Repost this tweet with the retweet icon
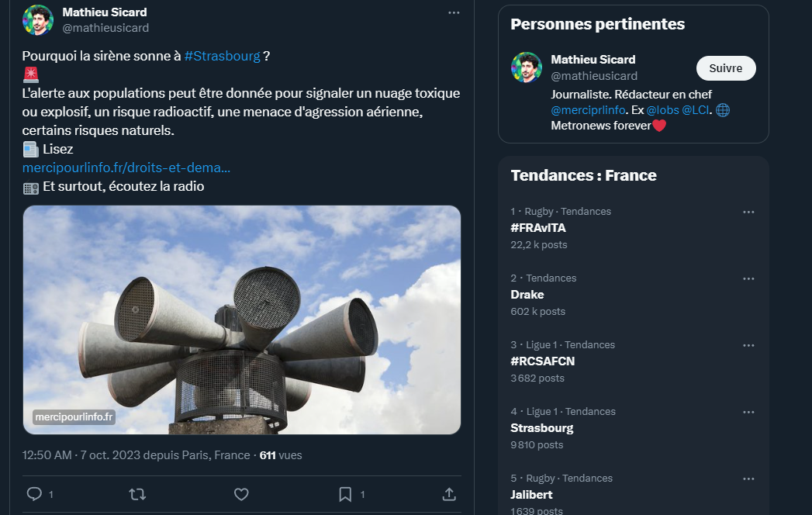This screenshot has width=812, height=515. 137,494
